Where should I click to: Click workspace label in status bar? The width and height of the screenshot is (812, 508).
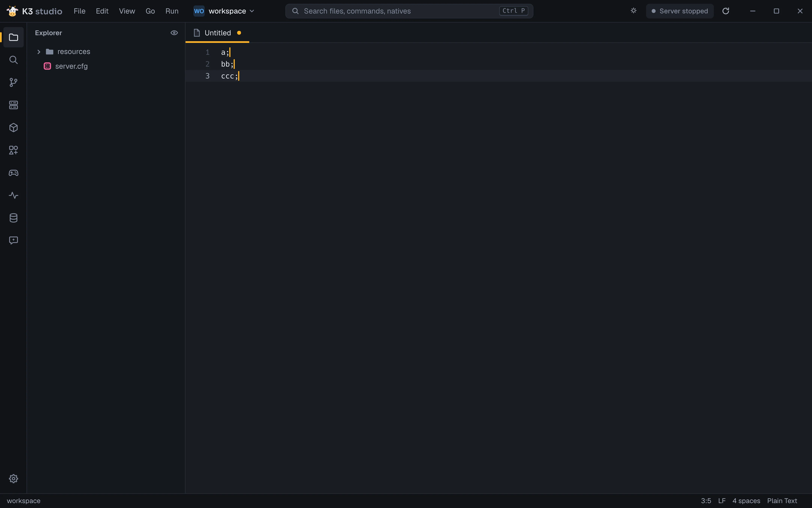pyautogui.click(x=23, y=501)
